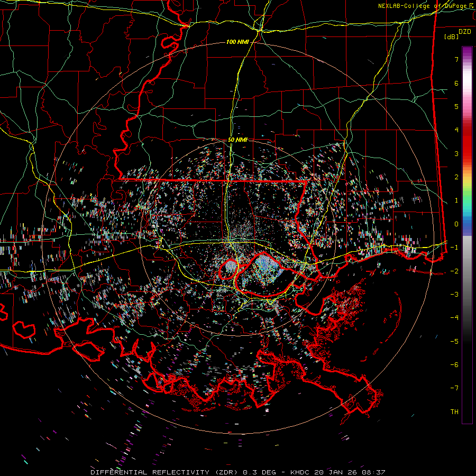
Task: Click the -1 value on color scale
Action: (454, 248)
